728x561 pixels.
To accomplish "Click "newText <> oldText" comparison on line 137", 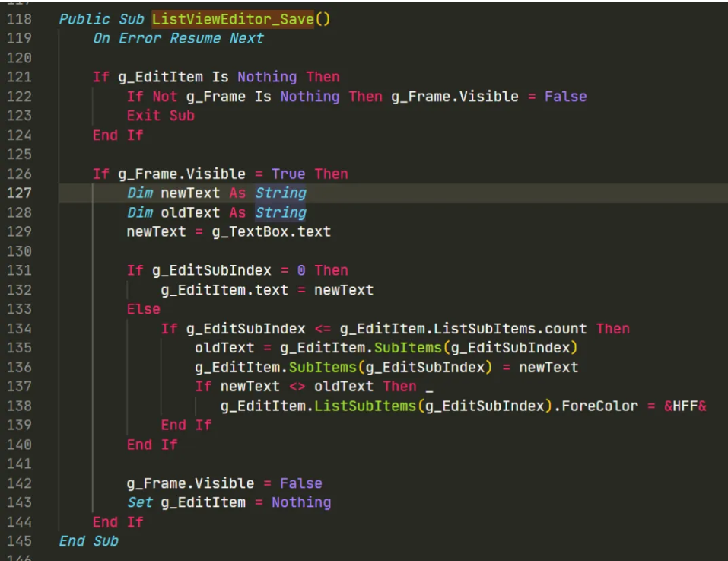I will pyautogui.click(x=297, y=387).
